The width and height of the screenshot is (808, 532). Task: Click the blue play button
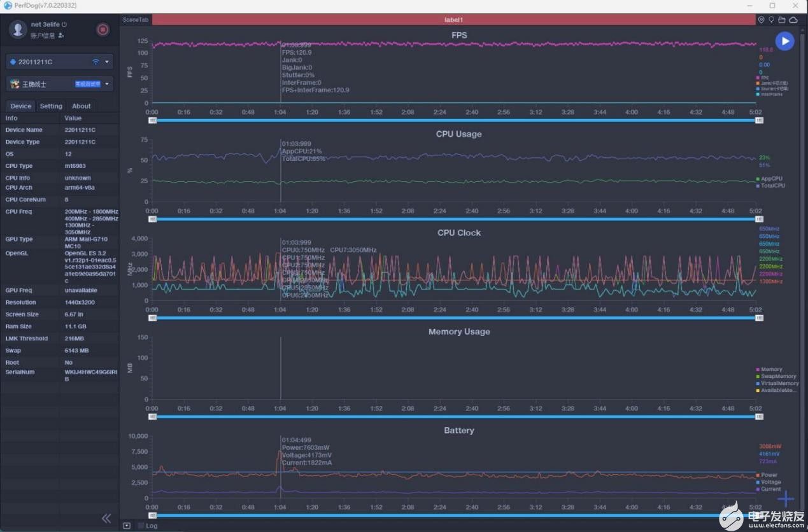tap(784, 41)
